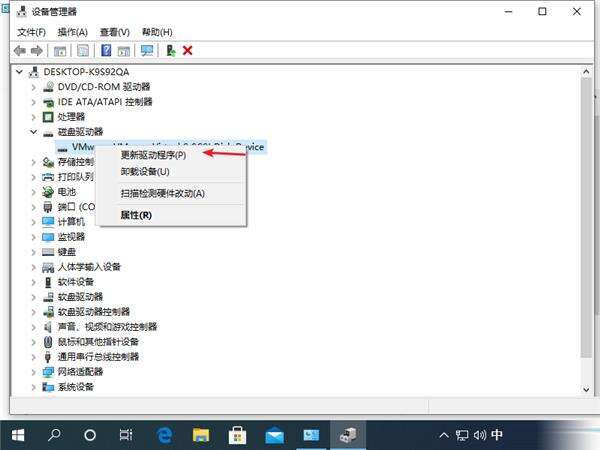Viewport: 600px width, 450px height.
Task: Show hidden icons in system tray
Action: (444, 435)
